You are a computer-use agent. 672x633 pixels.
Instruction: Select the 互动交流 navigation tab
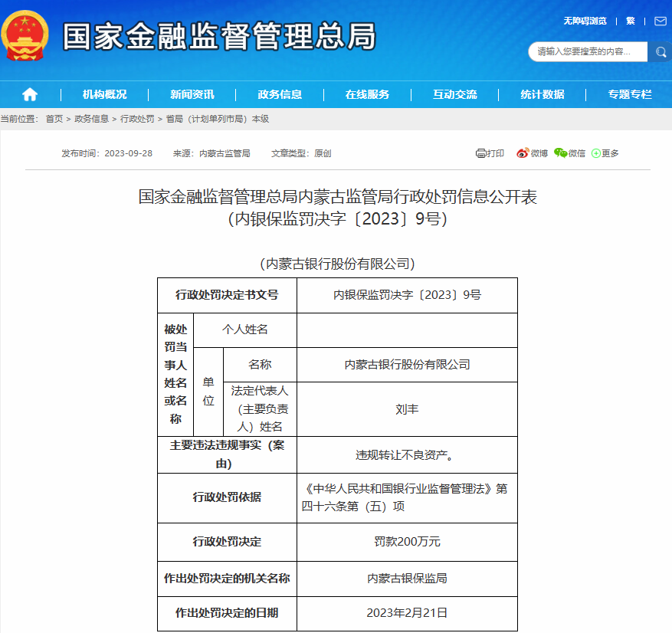454,94
